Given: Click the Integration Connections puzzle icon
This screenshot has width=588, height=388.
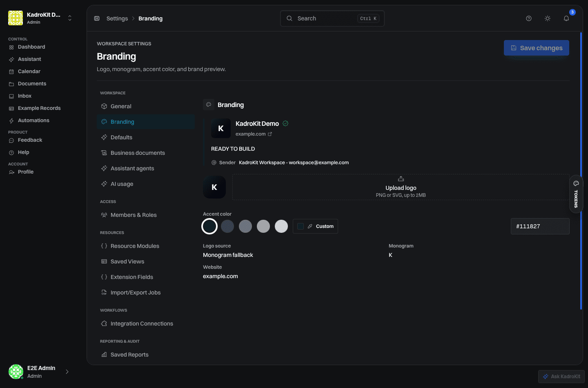Looking at the screenshot, I should click(x=104, y=323).
